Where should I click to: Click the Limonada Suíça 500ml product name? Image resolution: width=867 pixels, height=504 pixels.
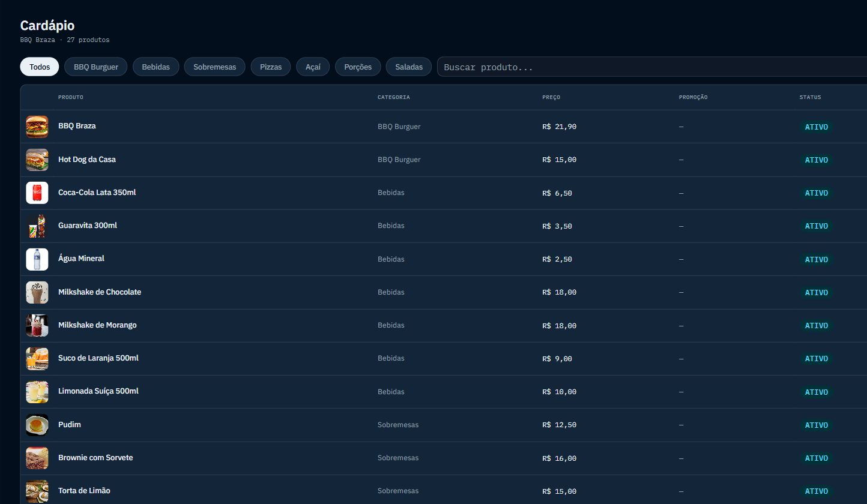[x=98, y=391]
